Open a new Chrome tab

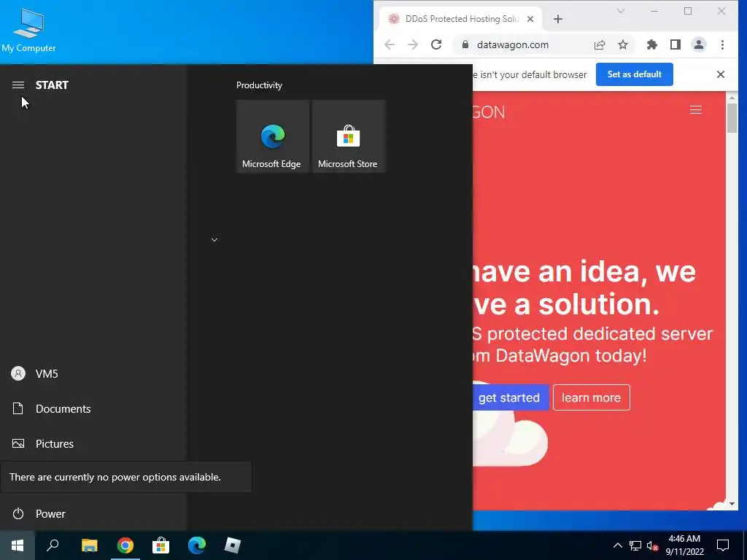pos(558,19)
